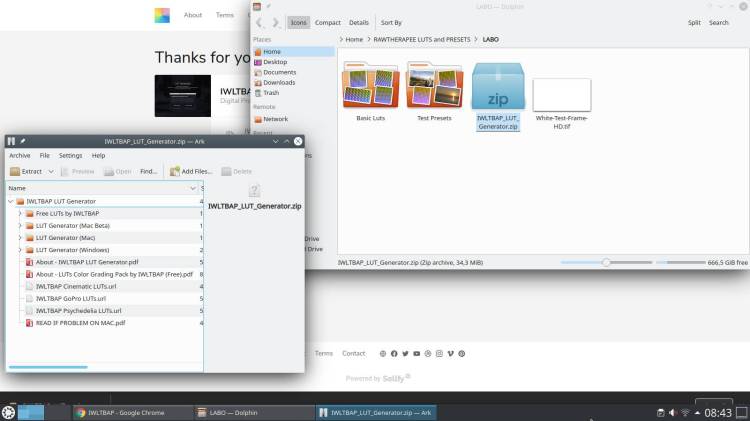The image size is (750, 421).
Task: Select IWLTBAP Psychedelia LUTs.url file
Action: (78, 310)
